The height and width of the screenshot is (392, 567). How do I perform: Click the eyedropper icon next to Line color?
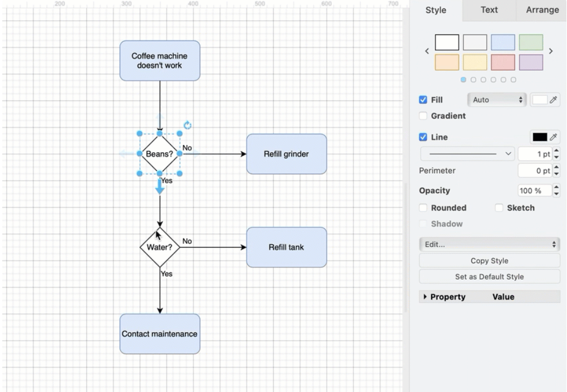point(553,137)
